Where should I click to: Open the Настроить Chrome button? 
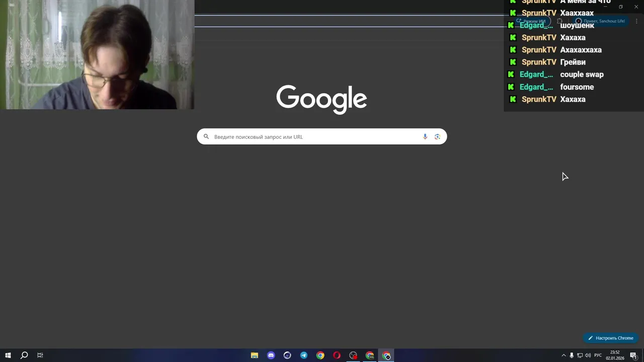click(x=611, y=338)
